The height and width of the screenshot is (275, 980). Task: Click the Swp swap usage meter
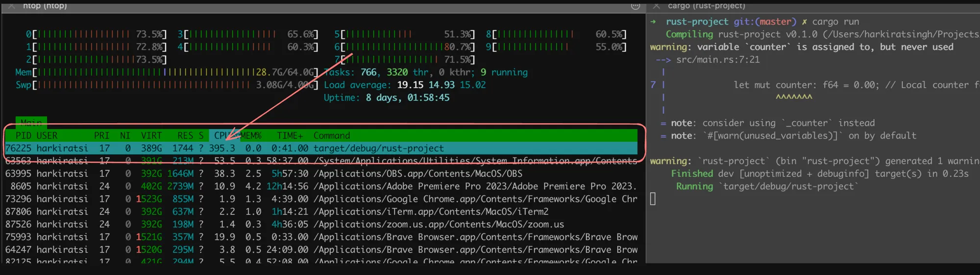point(142,85)
